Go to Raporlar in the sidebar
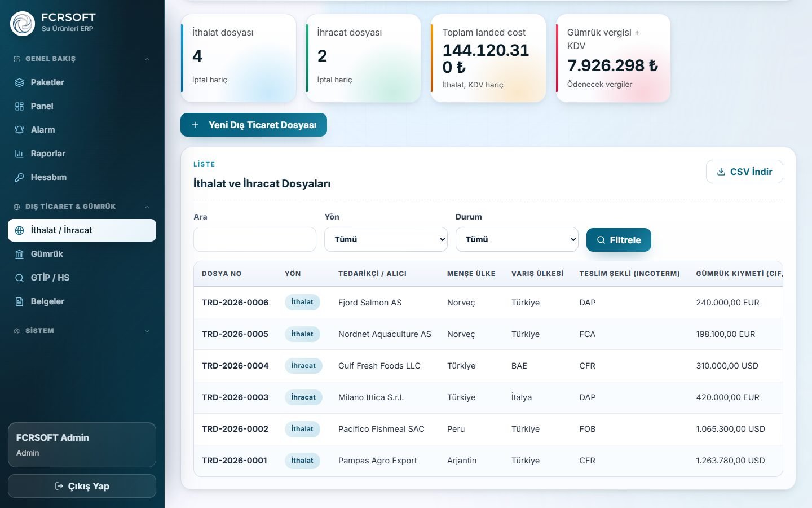Viewport: 812px width, 508px height. coord(82,154)
